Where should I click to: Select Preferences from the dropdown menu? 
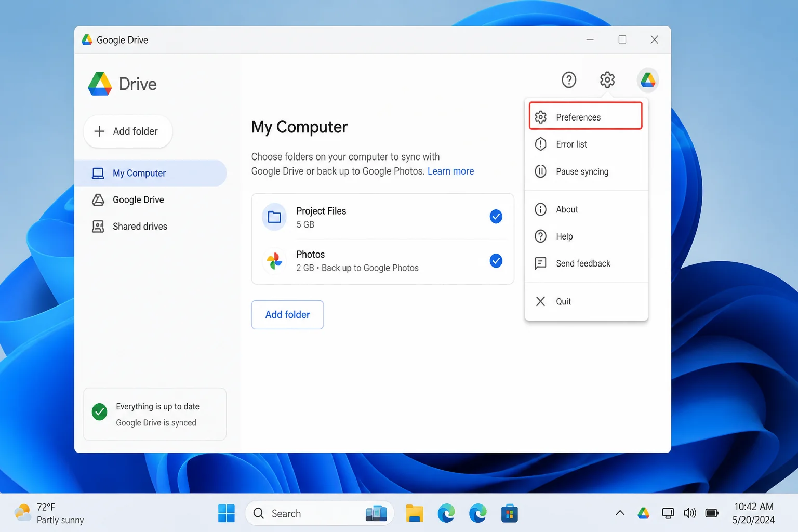point(586,116)
